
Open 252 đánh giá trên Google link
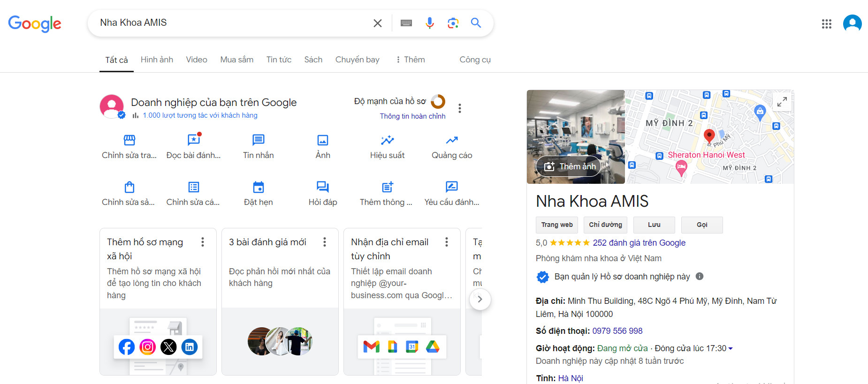[x=639, y=243]
